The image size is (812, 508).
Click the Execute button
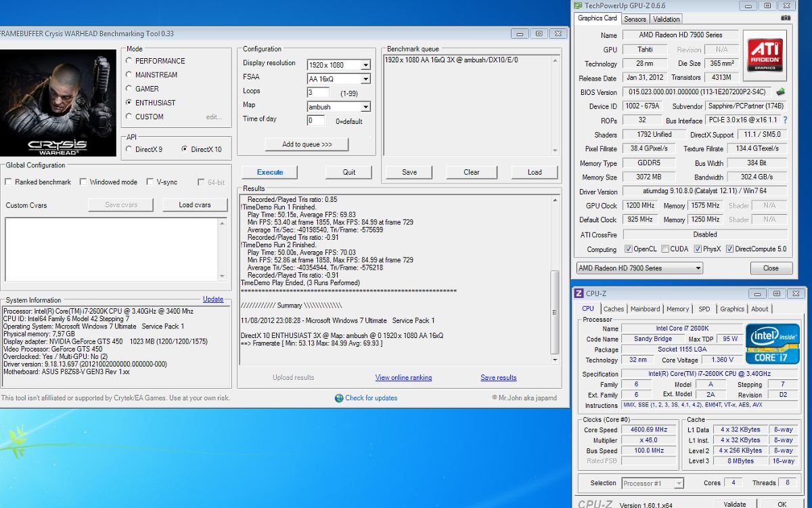click(270, 172)
